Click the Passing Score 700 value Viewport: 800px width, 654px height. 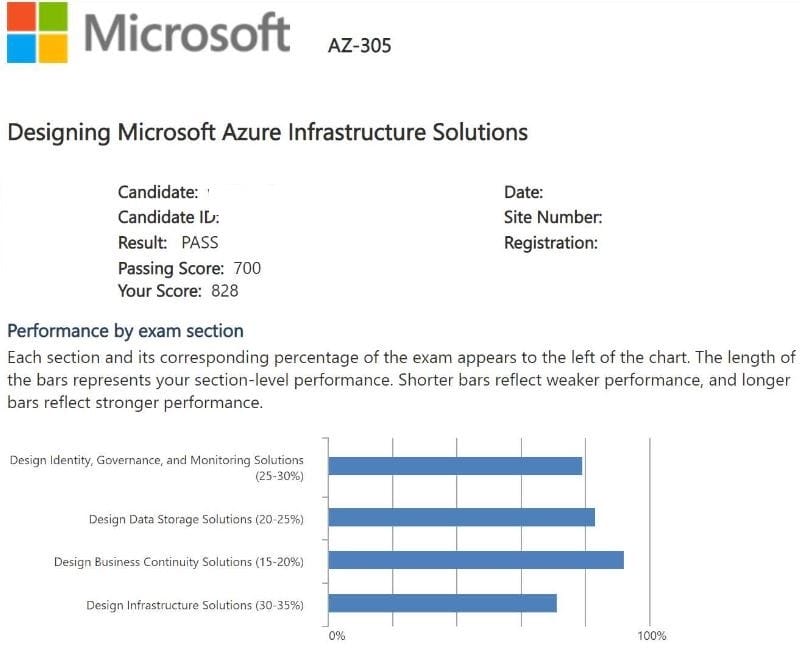pos(247,267)
